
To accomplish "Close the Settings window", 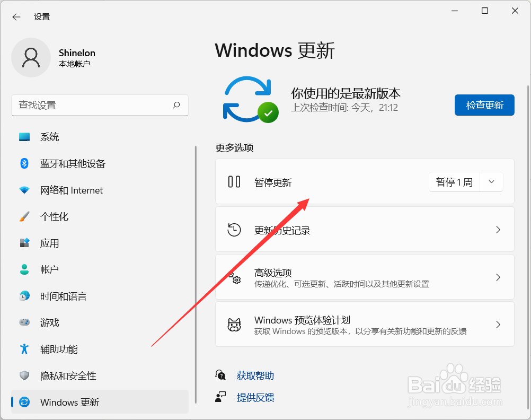I will tap(515, 11).
